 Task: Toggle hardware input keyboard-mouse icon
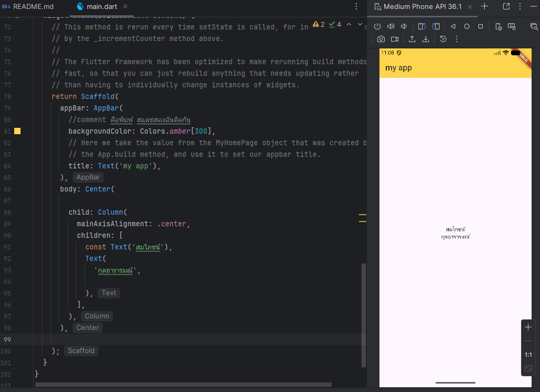[x=512, y=26]
